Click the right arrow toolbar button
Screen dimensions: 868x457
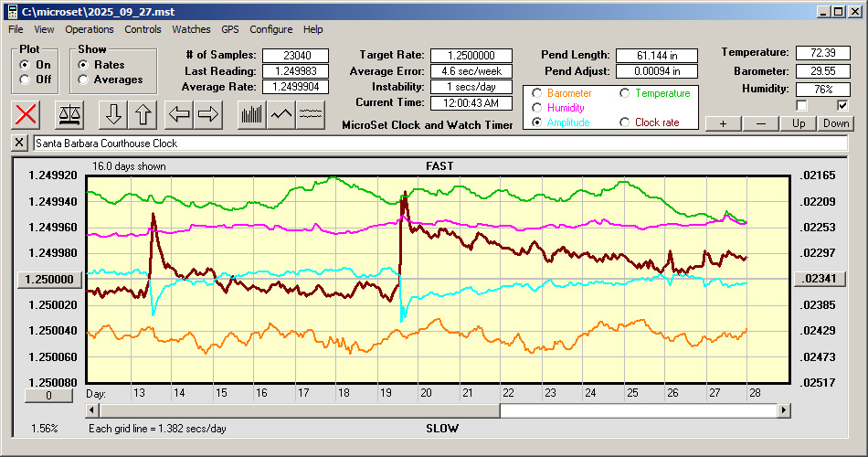208,114
